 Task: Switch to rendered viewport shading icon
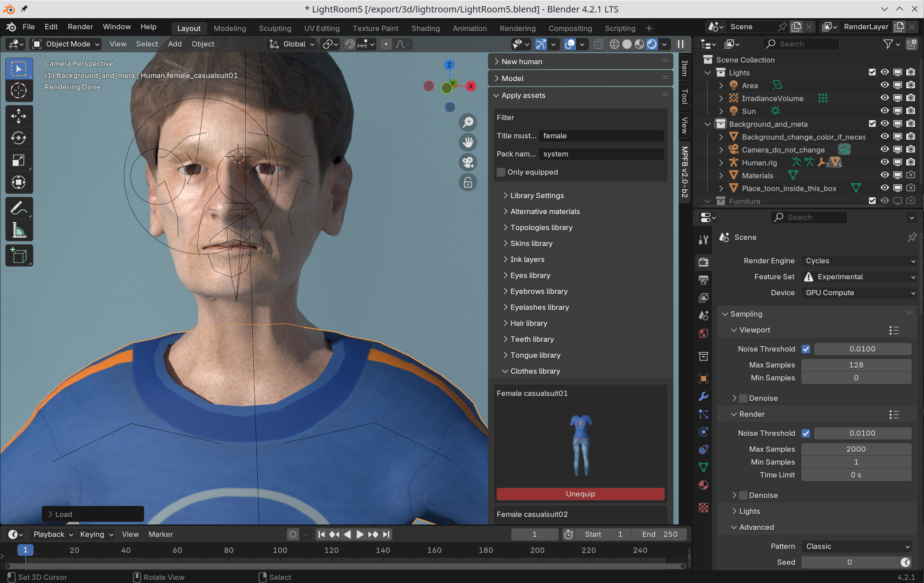[652, 44]
